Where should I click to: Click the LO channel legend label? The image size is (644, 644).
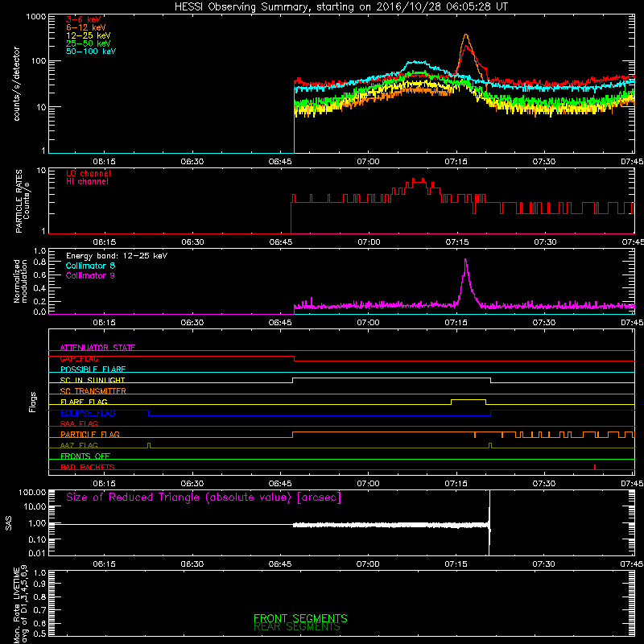pos(89,174)
